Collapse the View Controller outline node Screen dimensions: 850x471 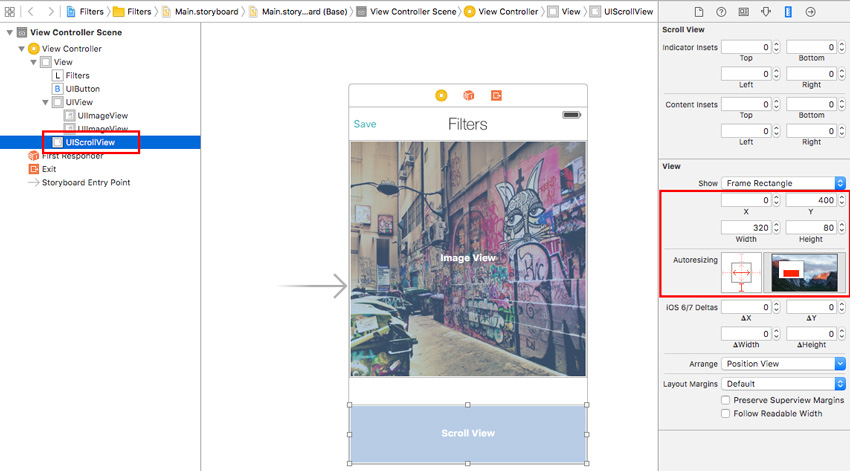click(21, 49)
